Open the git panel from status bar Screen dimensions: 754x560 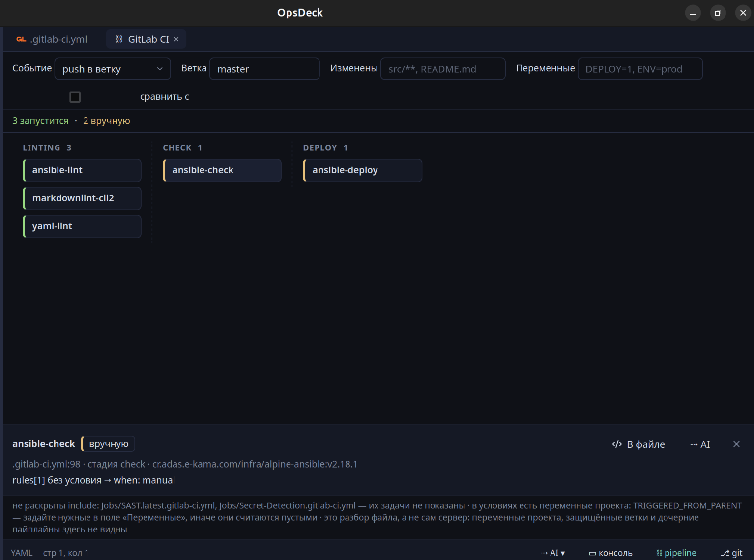[731, 553]
